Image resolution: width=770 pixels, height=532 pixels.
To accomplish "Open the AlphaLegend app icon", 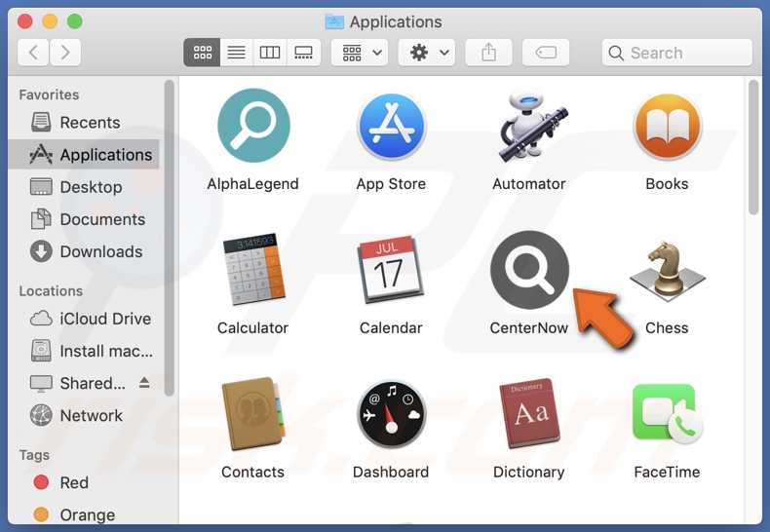I will click(253, 125).
